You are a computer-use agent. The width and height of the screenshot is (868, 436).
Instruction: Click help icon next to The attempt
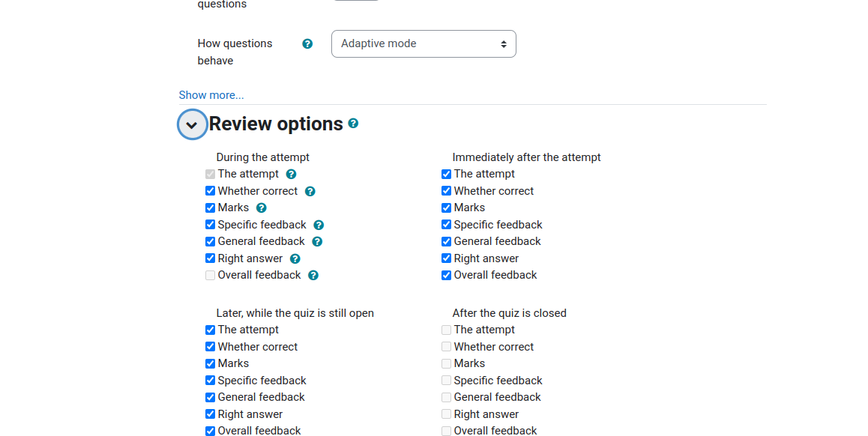click(291, 175)
